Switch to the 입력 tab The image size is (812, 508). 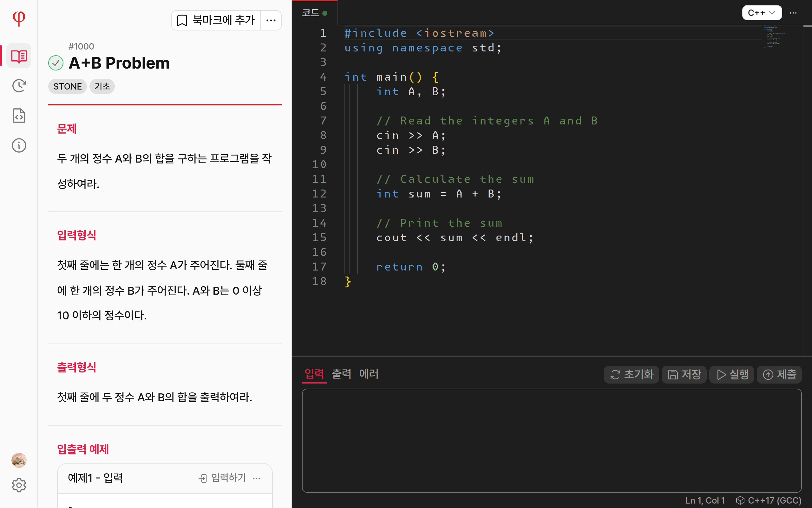click(314, 374)
